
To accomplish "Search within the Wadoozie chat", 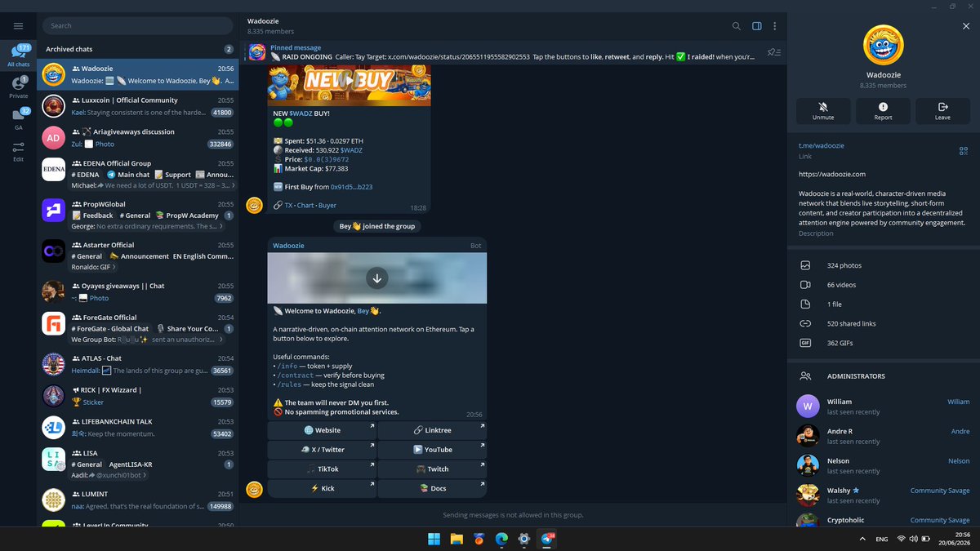I will 736,26.
